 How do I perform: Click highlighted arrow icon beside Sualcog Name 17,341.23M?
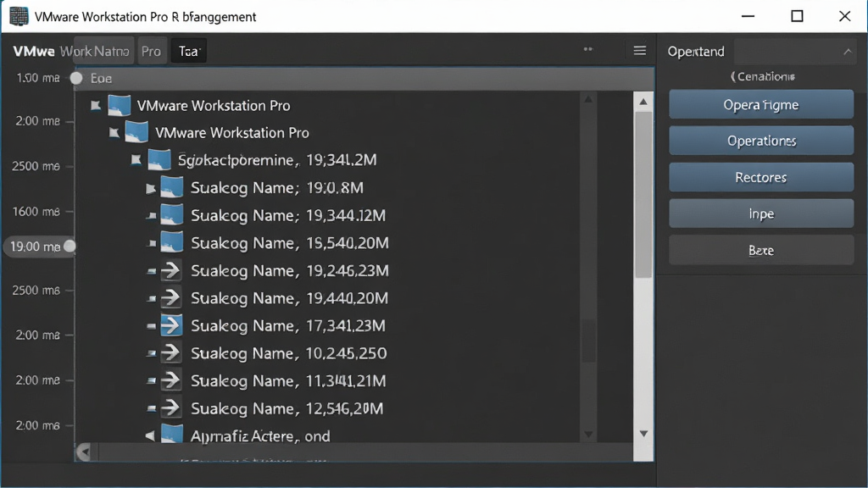[x=171, y=325]
